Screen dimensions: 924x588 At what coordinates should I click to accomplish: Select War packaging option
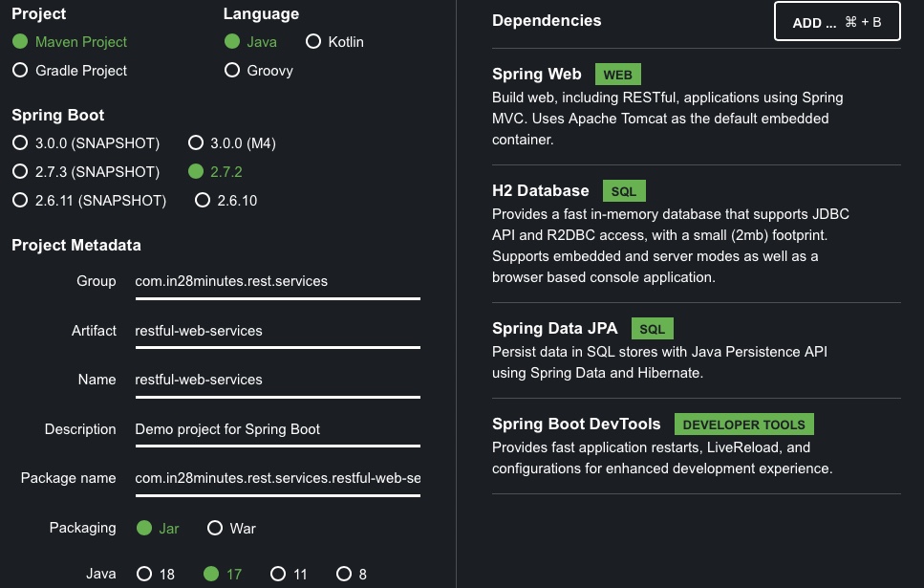[x=215, y=528]
